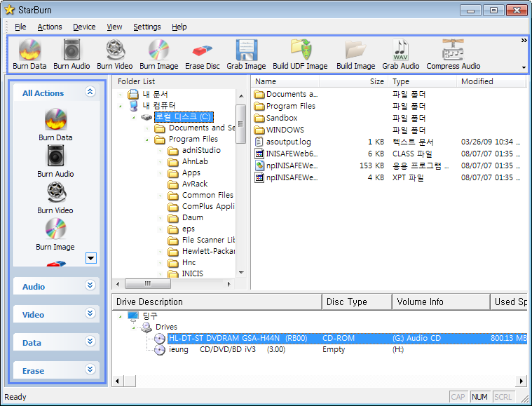This screenshot has height=406, width=532.
Task: Launch Burn Image from All Actions panel
Action: [55, 234]
